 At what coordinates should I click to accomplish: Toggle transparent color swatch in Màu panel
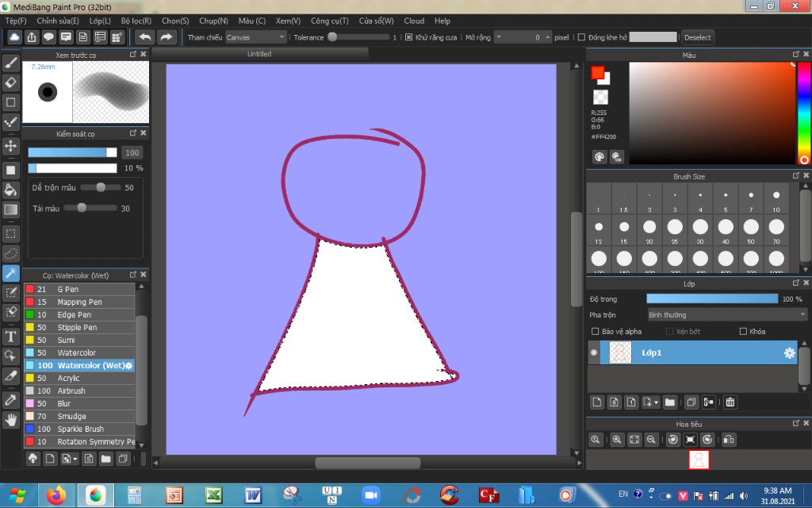point(600,97)
